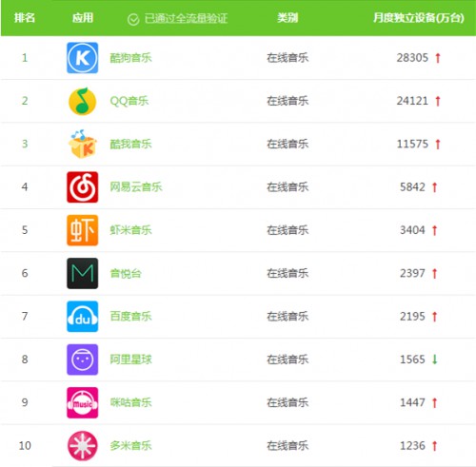The width and height of the screenshot is (476, 467).
Task: Click 在线音乐 category in 阿里星球 row
Action: tap(288, 360)
